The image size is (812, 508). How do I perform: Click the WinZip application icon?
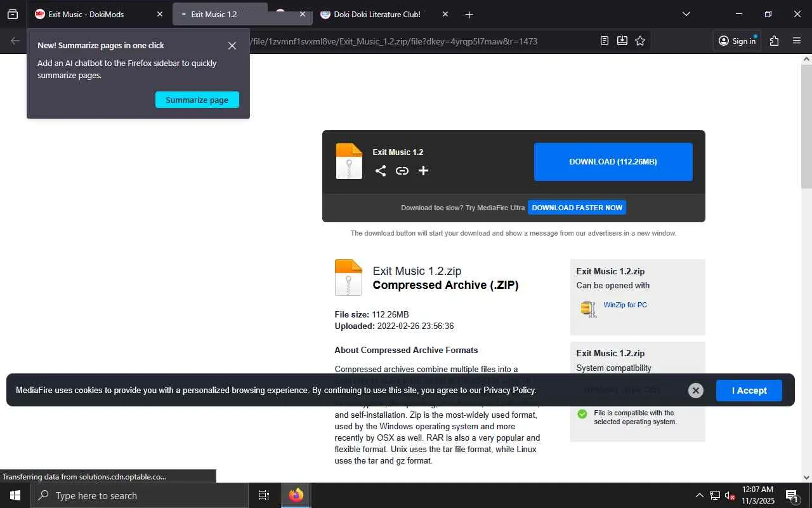coord(589,309)
